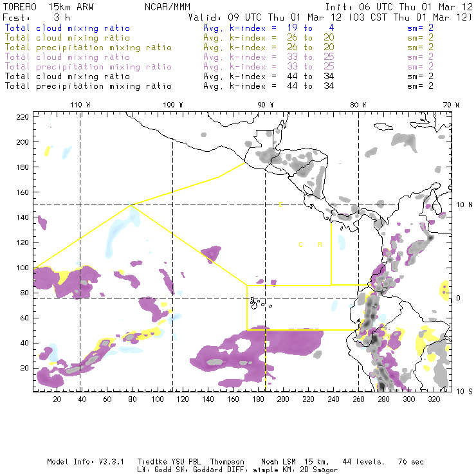Click the yellow 'R' marker on the map
This screenshot has width=476, height=476.
point(320,244)
